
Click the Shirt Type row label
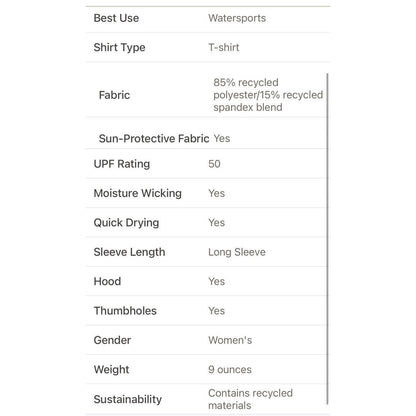pyautogui.click(x=119, y=47)
